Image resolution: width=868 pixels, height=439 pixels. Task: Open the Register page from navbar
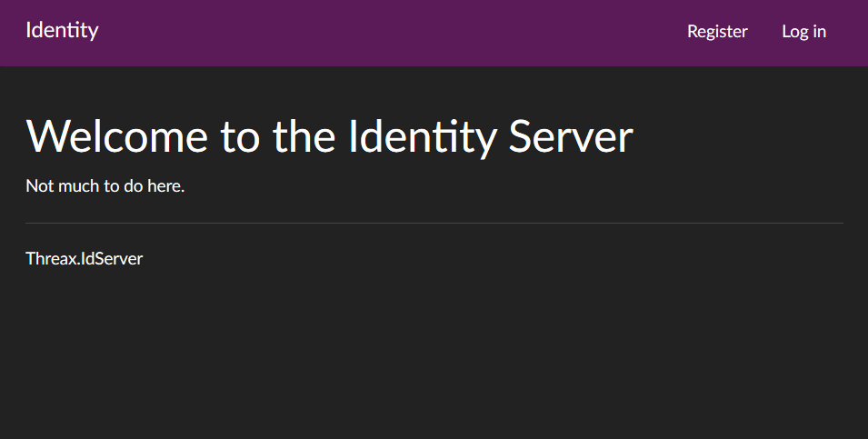click(717, 32)
